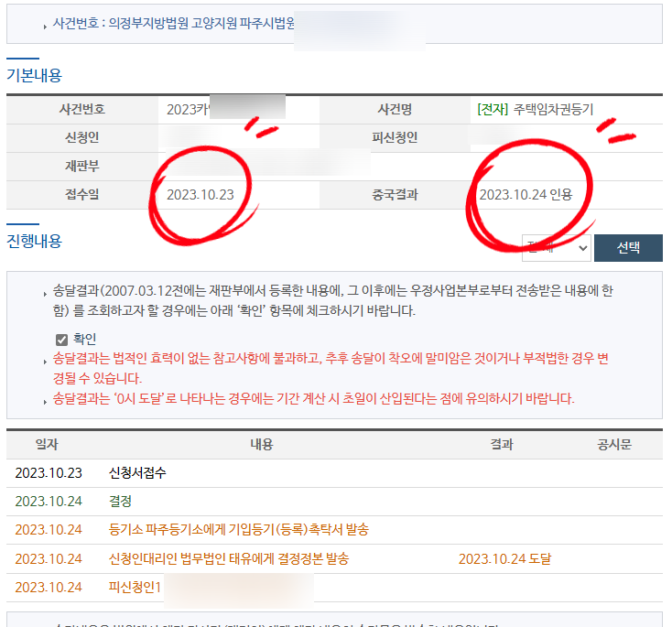Click the 결과 column header
Image resolution: width=672 pixels, height=627 pixels.
click(501, 444)
